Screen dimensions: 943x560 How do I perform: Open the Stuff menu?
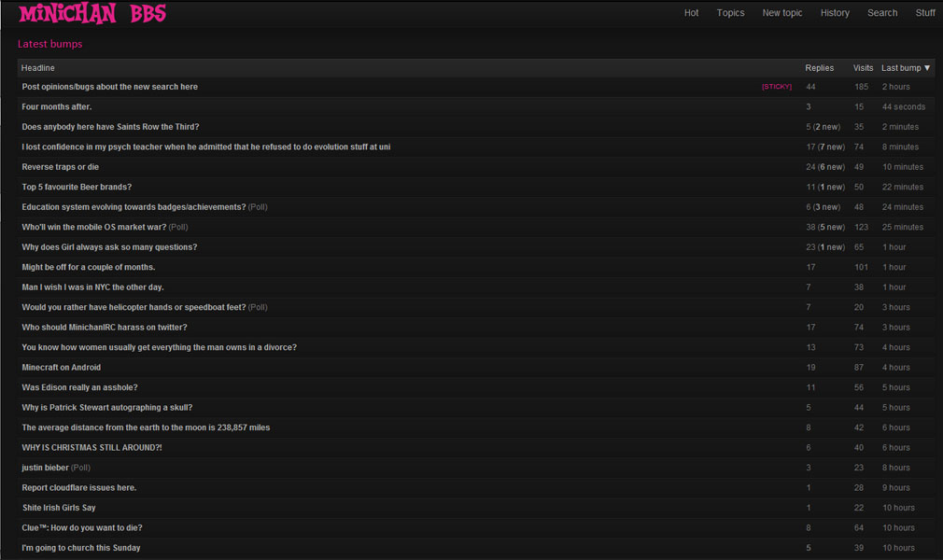924,13
